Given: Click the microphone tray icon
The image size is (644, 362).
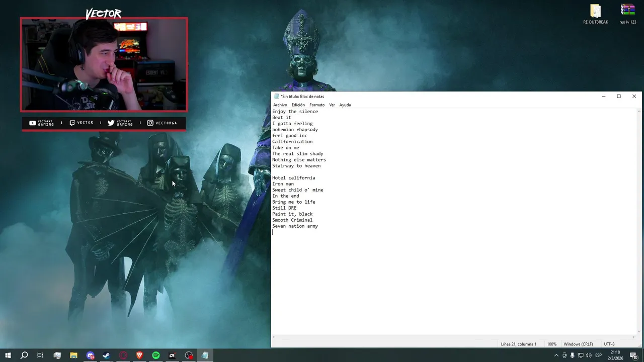Looking at the screenshot, I should [572, 355].
